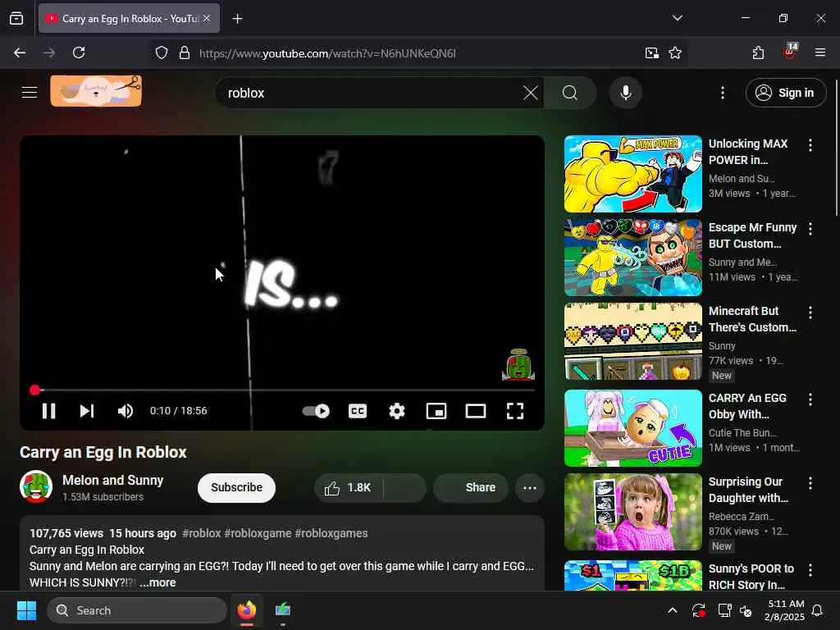Open options for Minecraft But video

tap(810, 313)
